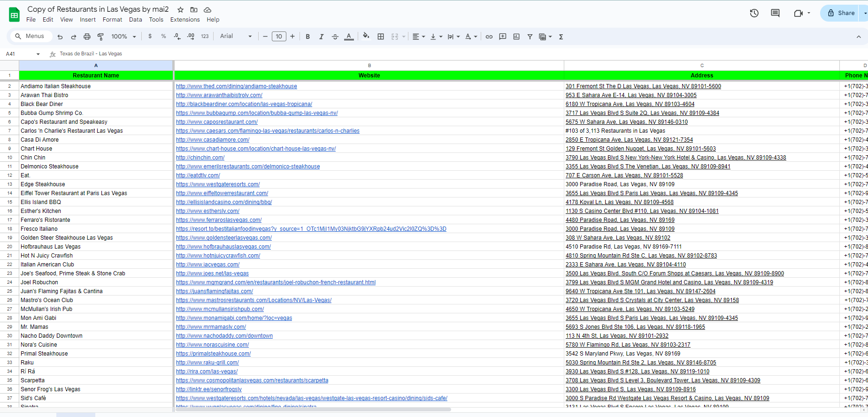The height and width of the screenshot is (417, 868).
Task: Open the Edit menu
Action: [x=48, y=20]
